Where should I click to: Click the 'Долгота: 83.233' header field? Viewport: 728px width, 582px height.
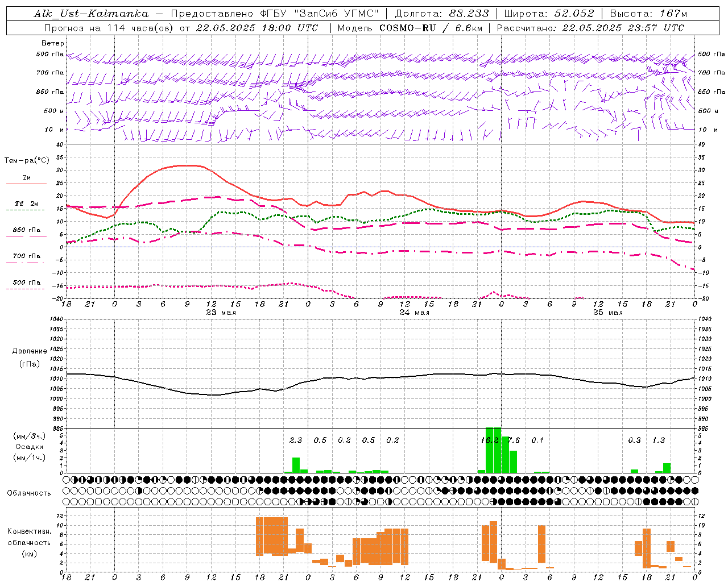pyautogui.click(x=441, y=14)
